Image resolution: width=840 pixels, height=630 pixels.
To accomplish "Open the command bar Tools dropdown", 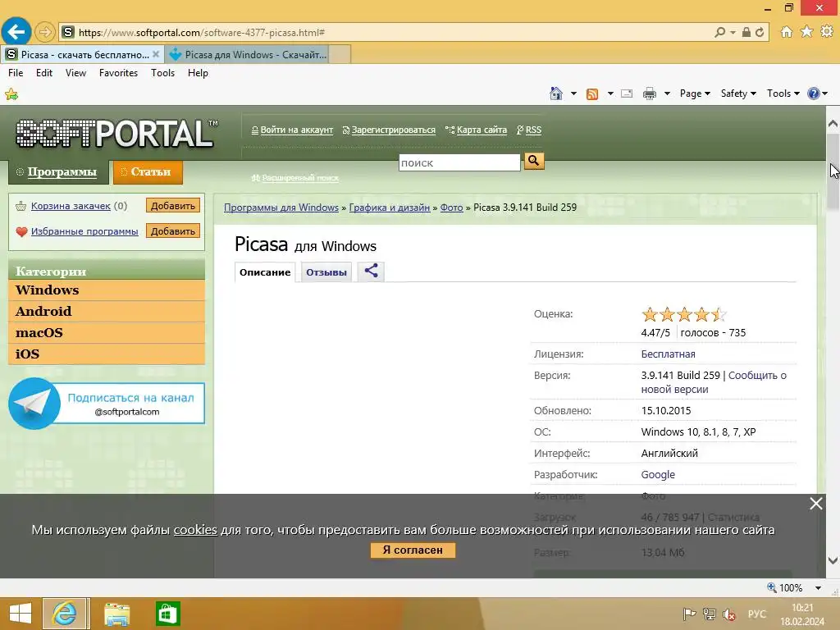I will coord(783,94).
